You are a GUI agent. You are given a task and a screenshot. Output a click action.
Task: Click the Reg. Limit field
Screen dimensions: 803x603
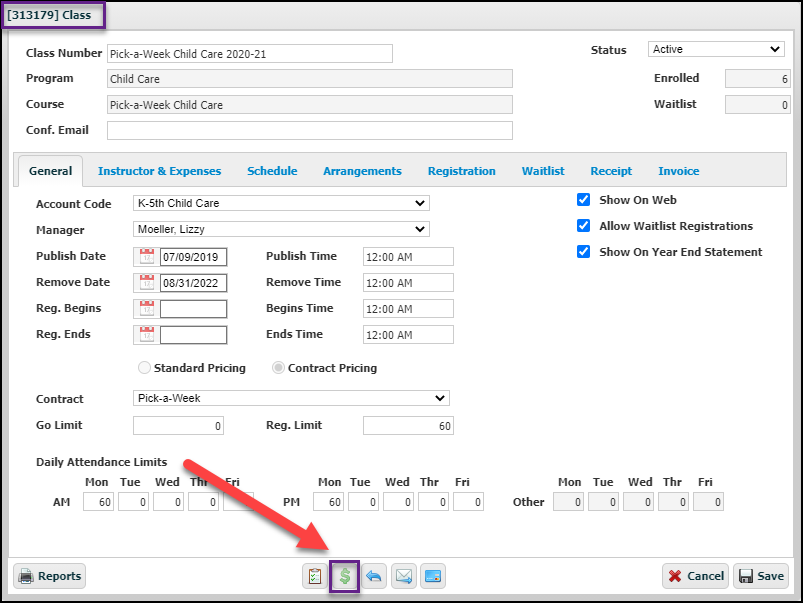pos(408,426)
